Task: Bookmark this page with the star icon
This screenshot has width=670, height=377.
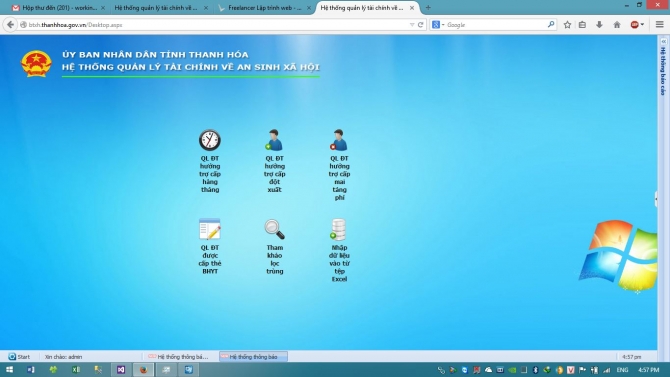Action: coord(567,25)
